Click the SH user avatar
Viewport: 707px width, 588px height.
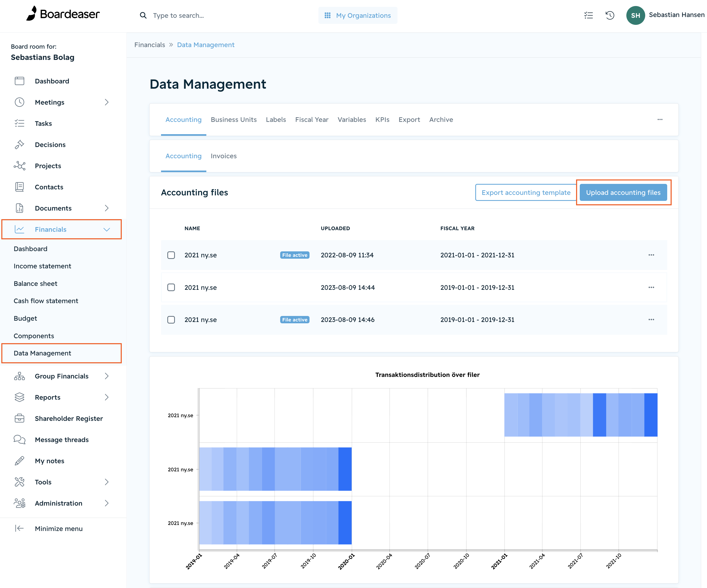[x=635, y=15]
